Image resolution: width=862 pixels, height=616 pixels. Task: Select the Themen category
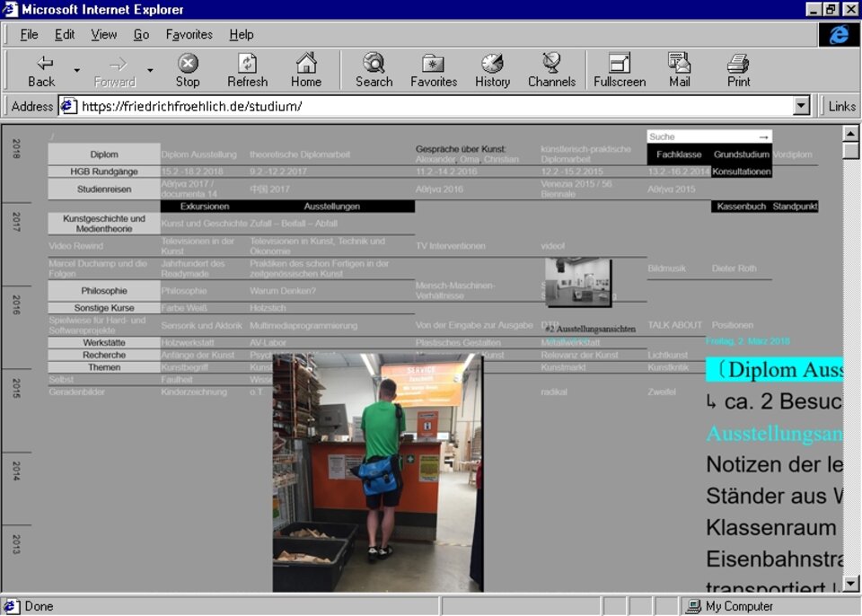[104, 367]
